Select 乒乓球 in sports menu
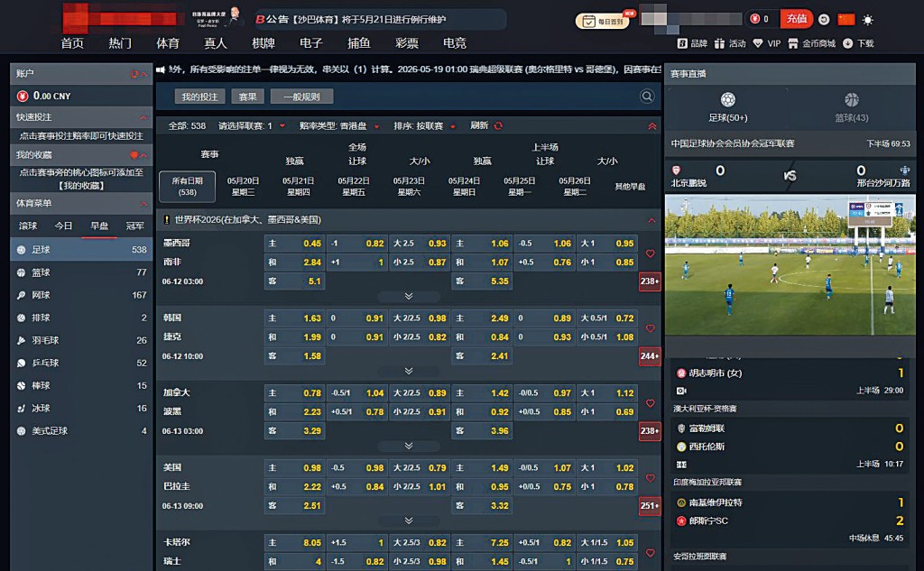924x571 pixels. (x=81, y=363)
